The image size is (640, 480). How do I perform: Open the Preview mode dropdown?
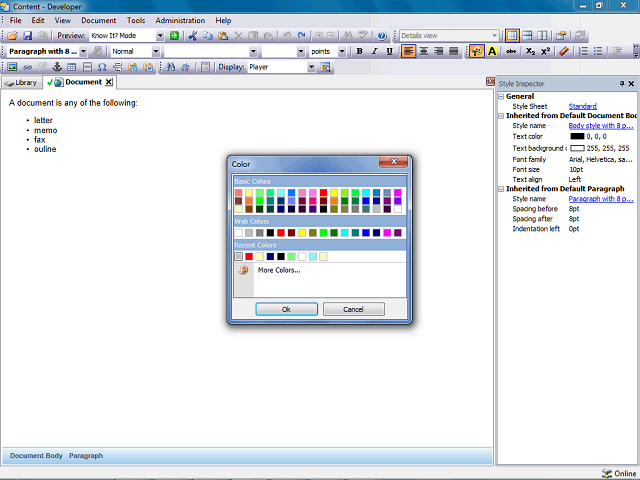coord(160,36)
